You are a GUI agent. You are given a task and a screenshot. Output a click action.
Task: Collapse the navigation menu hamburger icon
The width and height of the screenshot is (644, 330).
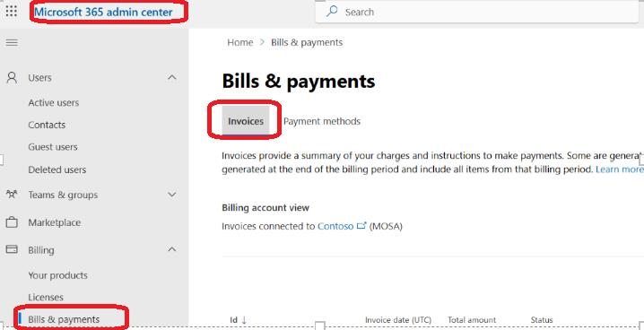tap(12, 43)
